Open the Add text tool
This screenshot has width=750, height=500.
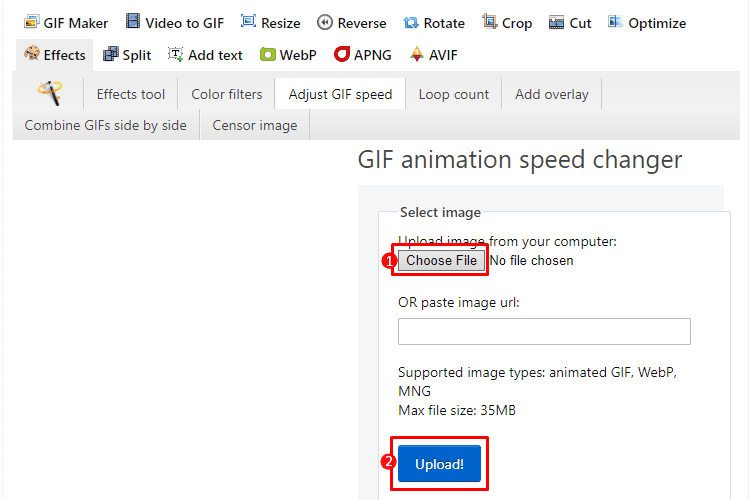point(205,55)
